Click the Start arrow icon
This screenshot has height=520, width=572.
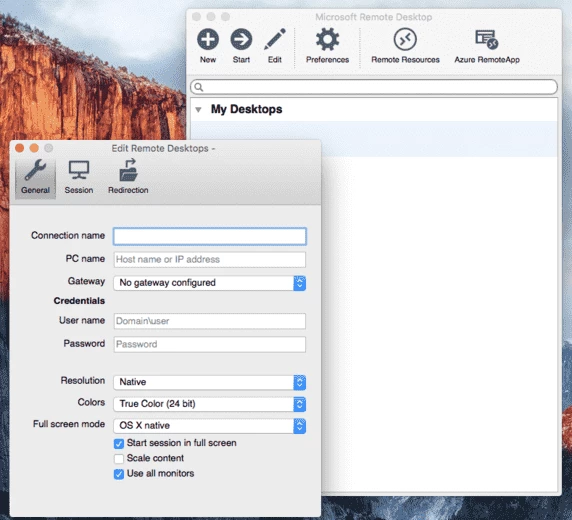coord(241,39)
